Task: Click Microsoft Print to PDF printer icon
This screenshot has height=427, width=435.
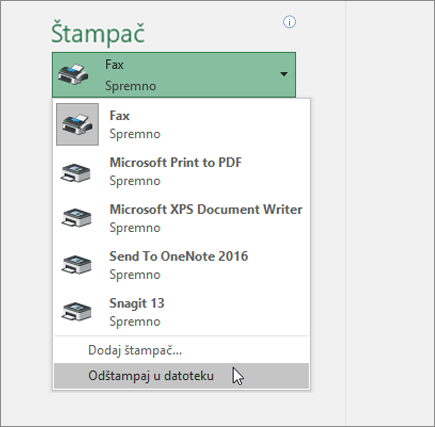Action: 76,172
